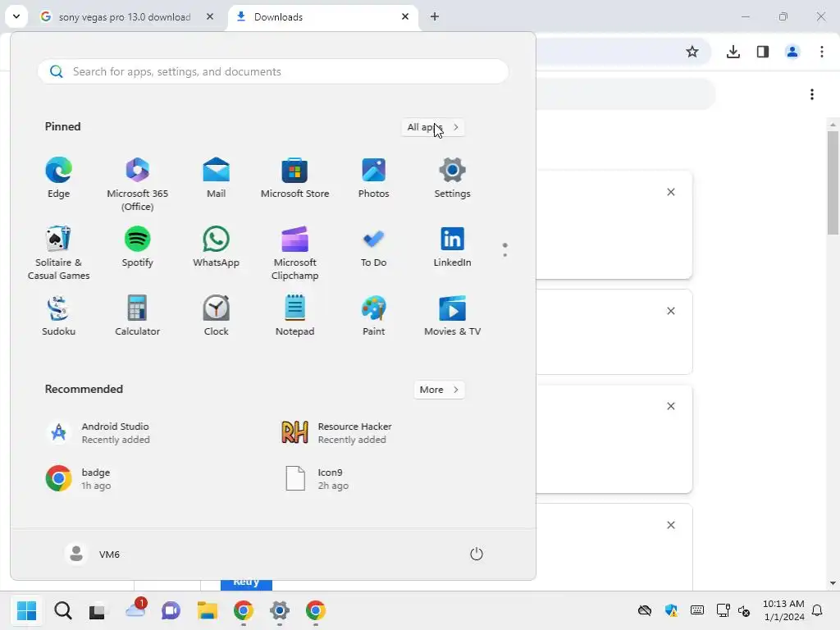This screenshot has width=840, height=630.
Task: Open the Photos app
Action: [373, 178]
